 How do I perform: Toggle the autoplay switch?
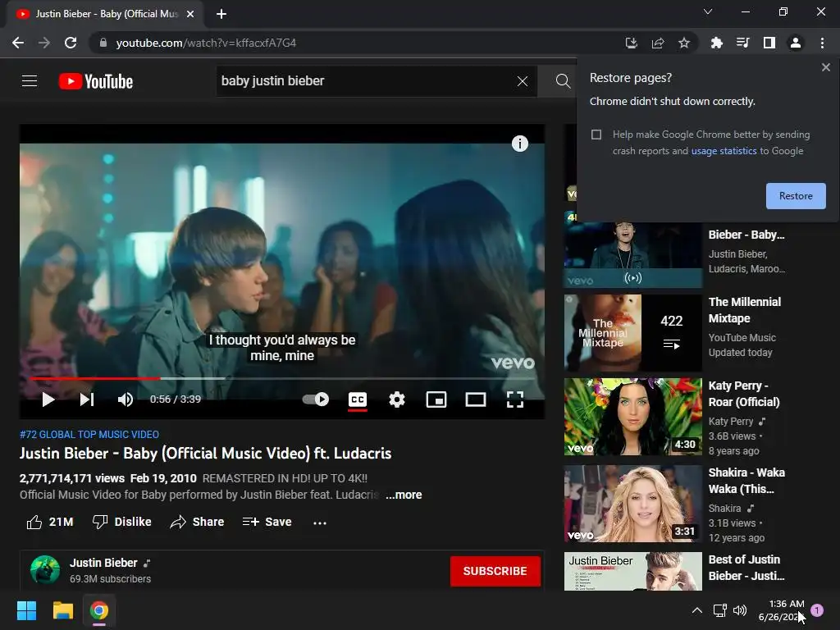pyautogui.click(x=316, y=399)
